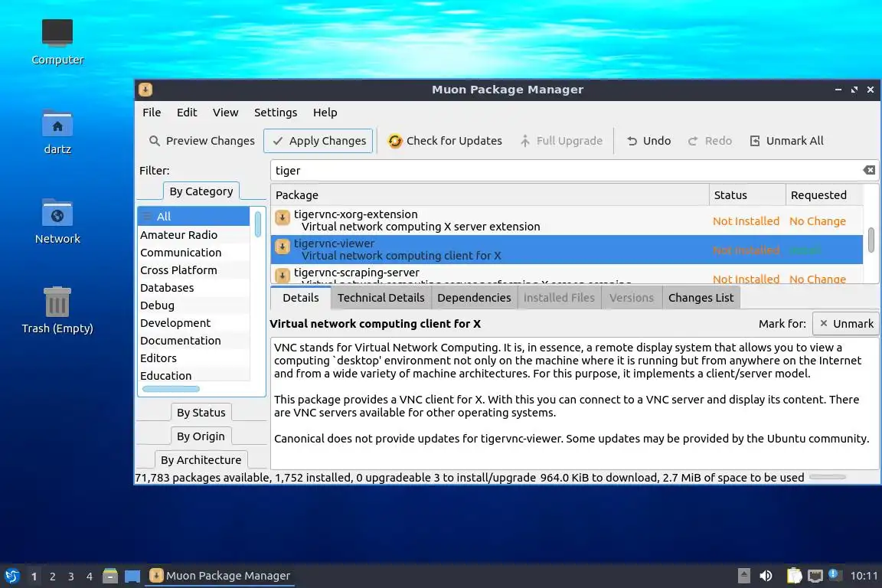The height and width of the screenshot is (588, 882).
Task: Select the tigervnc-scraping-server package row
Action: click(x=567, y=276)
